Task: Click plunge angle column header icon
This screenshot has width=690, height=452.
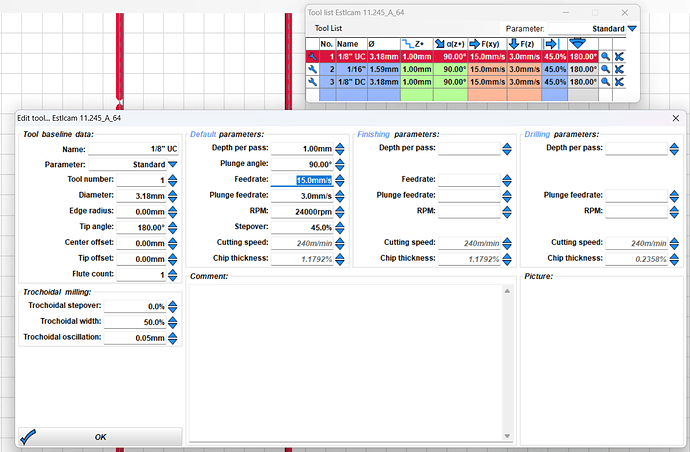Action: pos(450,44)
